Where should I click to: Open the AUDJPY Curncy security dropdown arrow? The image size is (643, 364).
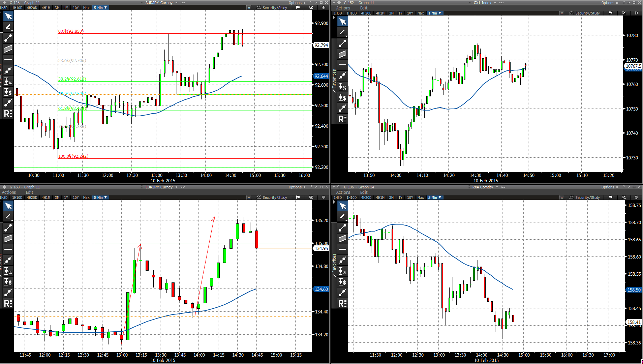coord(176,3)
